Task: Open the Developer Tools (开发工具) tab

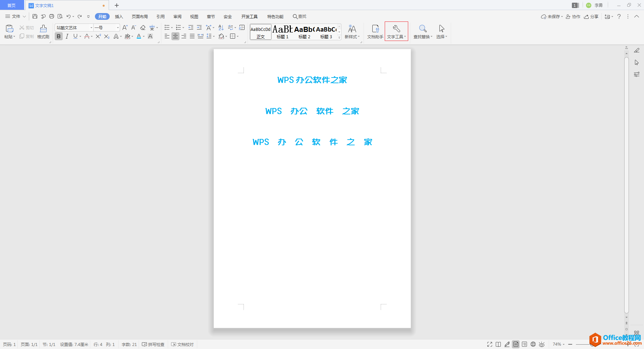Action: [x=250, y=16]
